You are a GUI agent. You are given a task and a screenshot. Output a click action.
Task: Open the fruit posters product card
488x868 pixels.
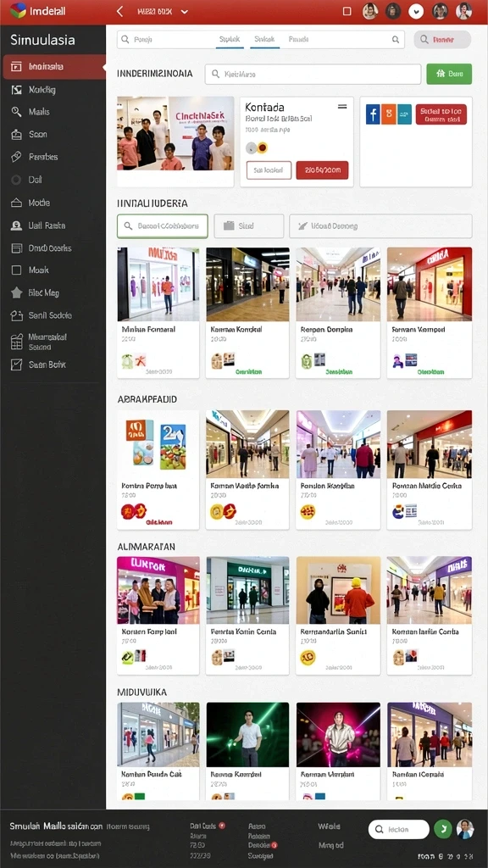point(158,470)
